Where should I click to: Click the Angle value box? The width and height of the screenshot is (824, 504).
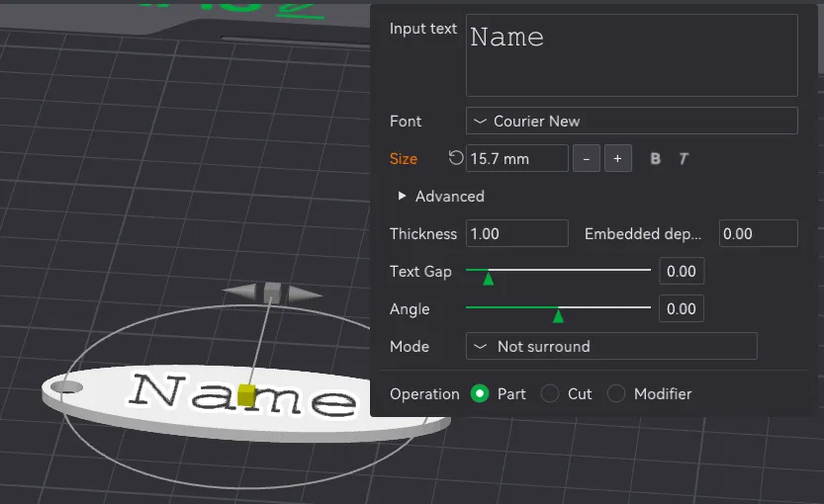point(682,308)
